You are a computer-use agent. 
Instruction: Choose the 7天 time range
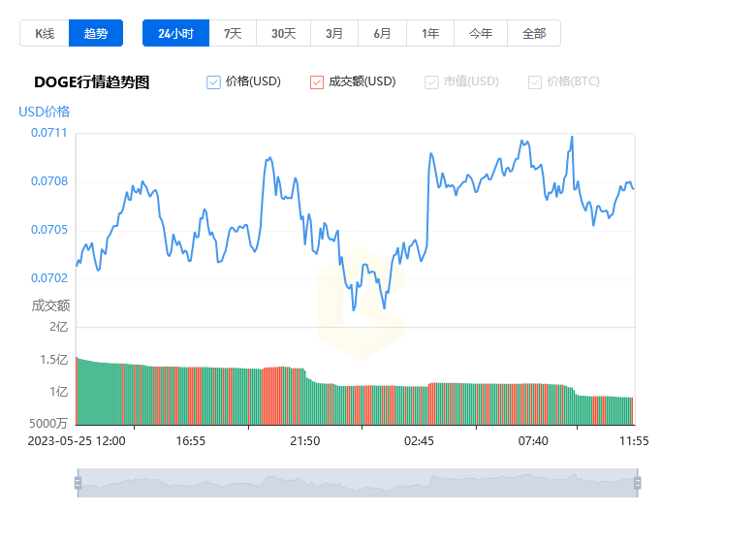coord(233,33)
